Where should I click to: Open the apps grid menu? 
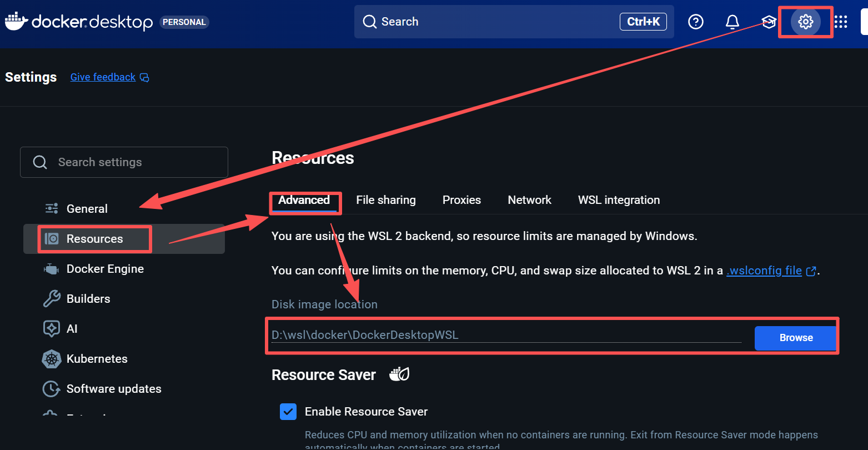(841, 22)
